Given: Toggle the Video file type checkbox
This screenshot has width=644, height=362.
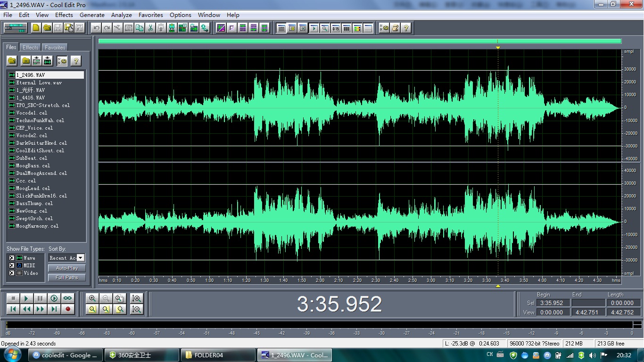Looking at the screenshot, I should click(x=12, y=273).
